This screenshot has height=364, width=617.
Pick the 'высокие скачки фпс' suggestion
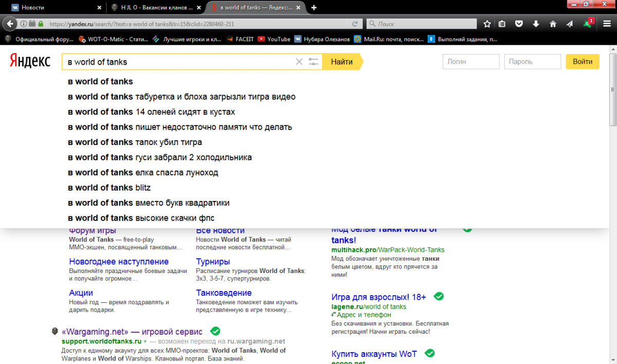coord(141,218)
